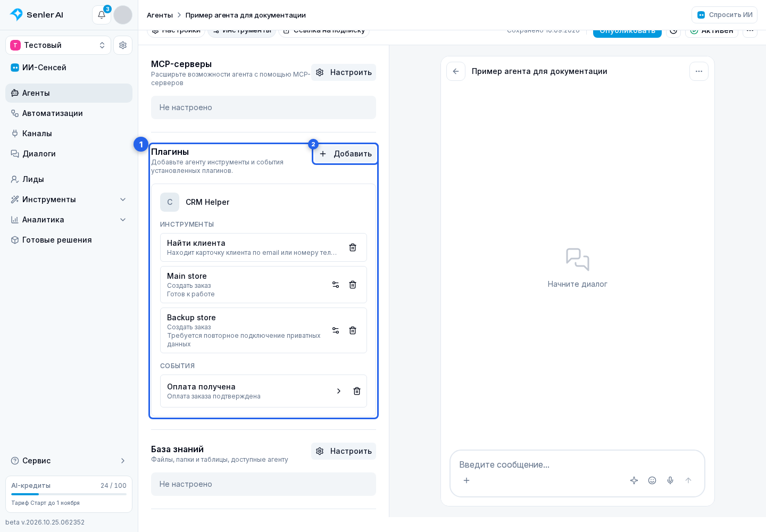Image resolution: width=766 pixels, height=532 pixels.
Task: Open settings for Backup store tool
Action: (336, 330)
